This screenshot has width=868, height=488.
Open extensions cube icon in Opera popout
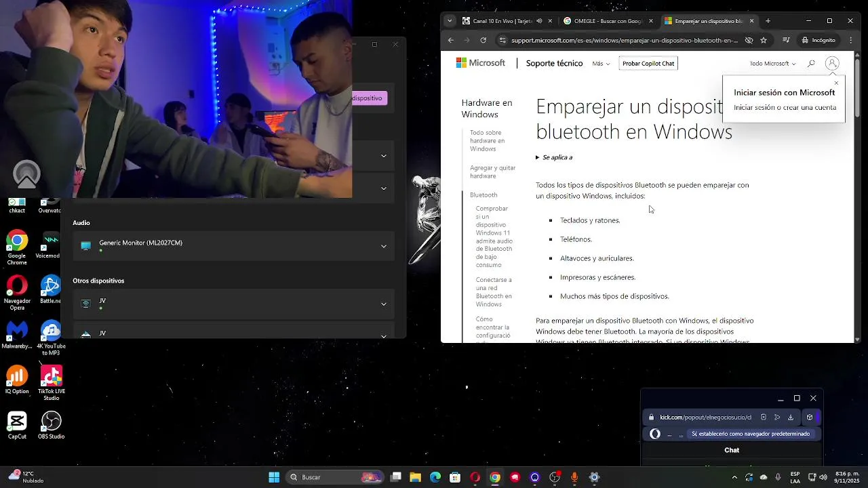coord(809,418)
